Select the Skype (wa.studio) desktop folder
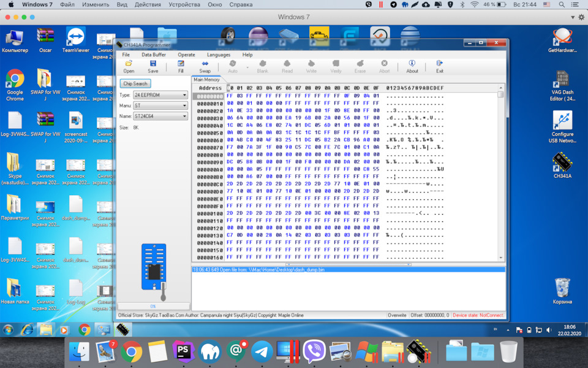588x368 pixels. click(15, 169)
